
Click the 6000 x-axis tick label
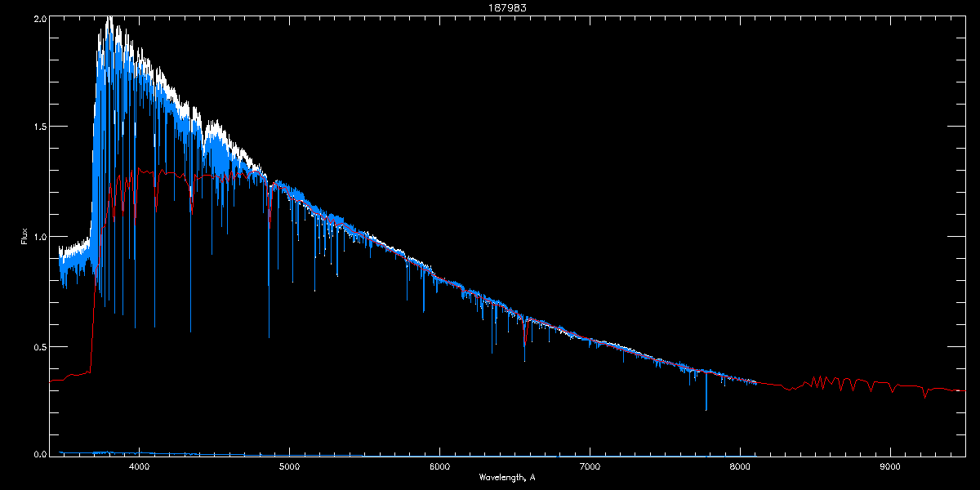pos(439,467)
